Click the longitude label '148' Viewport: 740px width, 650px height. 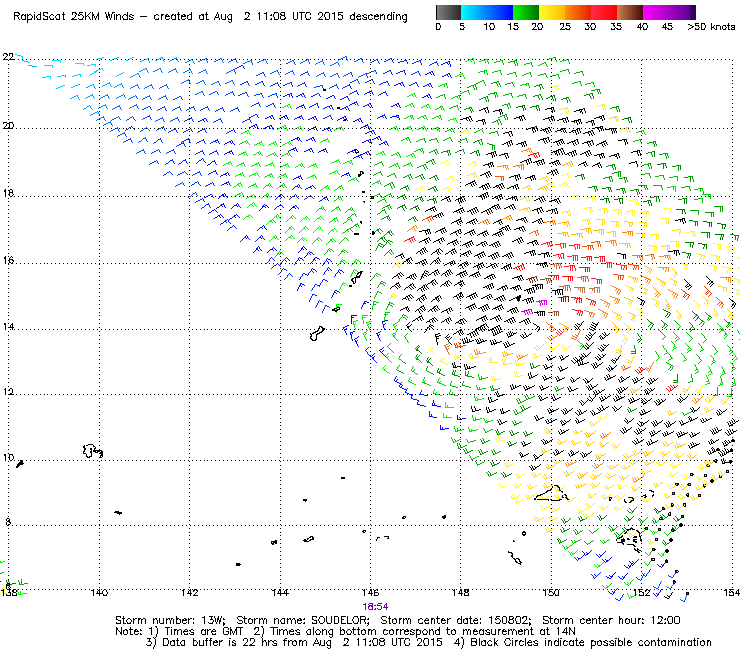[461, 592]
